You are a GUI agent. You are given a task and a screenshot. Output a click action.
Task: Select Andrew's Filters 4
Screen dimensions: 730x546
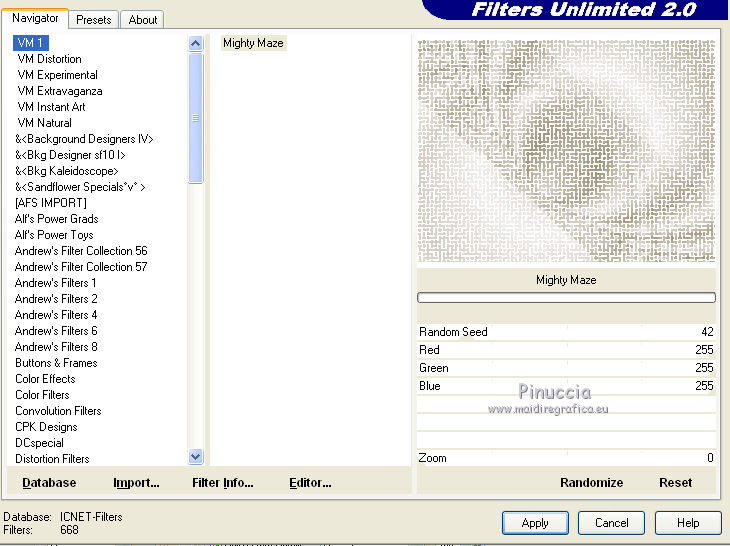(x=56, y=315)
